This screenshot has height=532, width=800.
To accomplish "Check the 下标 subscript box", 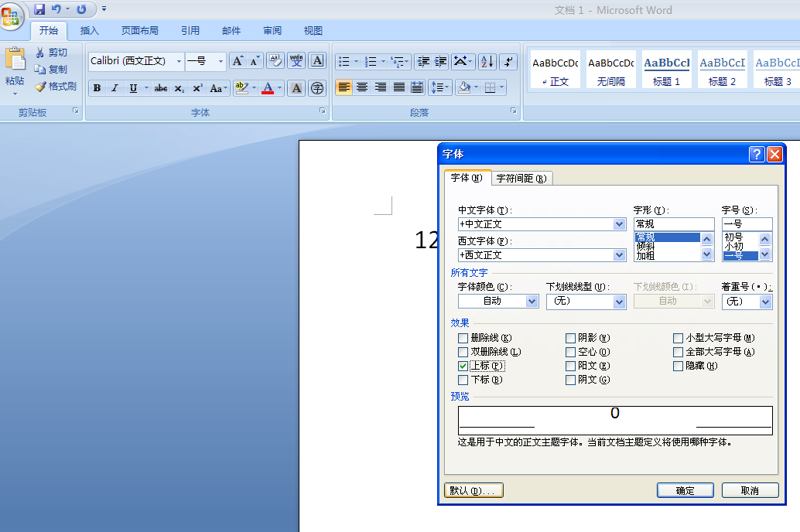I will pyautogui.click(x=463, y=380).
